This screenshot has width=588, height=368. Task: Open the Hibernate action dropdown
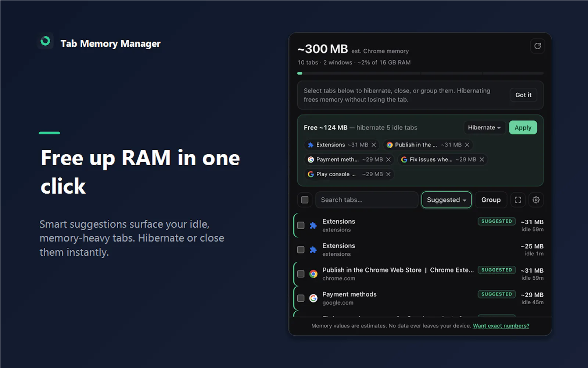tap(484, 128)
